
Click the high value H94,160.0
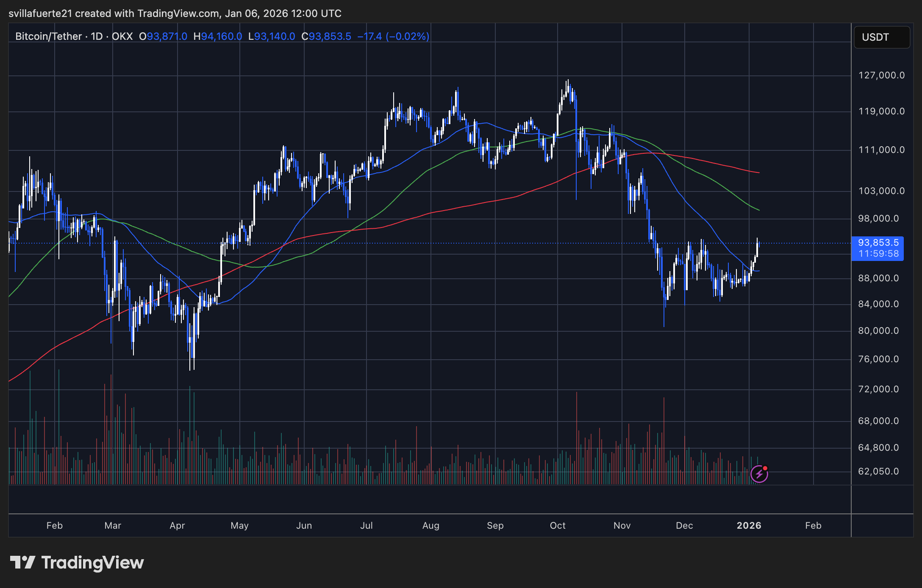[x=218, y=36]
